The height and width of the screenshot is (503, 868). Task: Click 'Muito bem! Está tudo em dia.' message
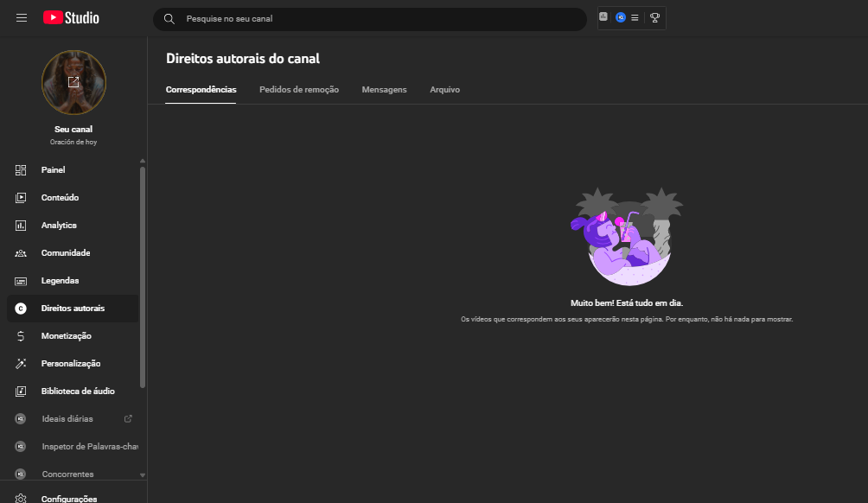coord(627,303)
